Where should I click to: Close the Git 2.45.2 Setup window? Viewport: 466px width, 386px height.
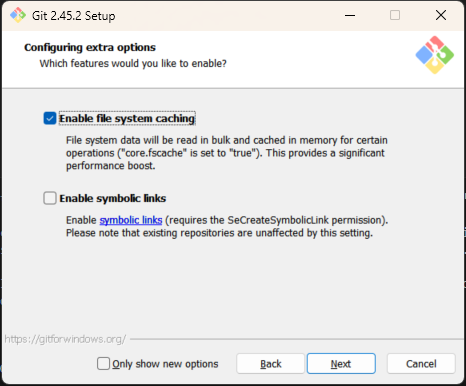pos(441,15)
